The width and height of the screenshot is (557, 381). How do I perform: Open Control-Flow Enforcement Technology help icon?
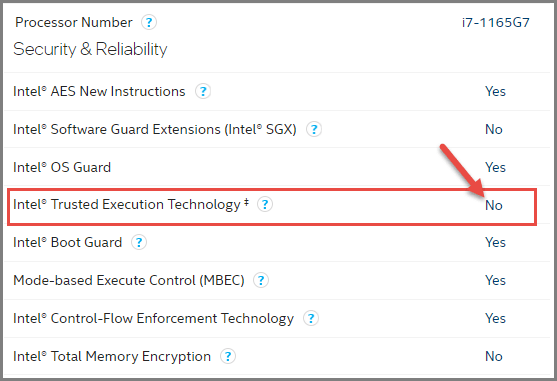311,318
